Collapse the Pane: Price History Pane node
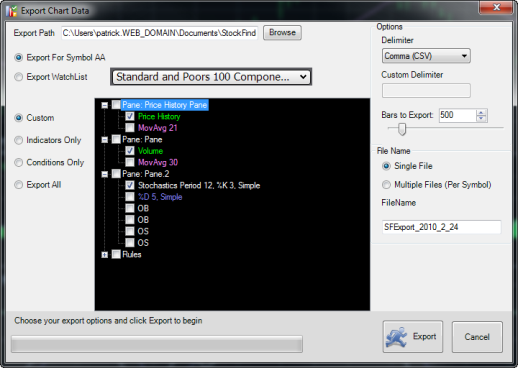The image size is (518, 368). click(105, 105)
